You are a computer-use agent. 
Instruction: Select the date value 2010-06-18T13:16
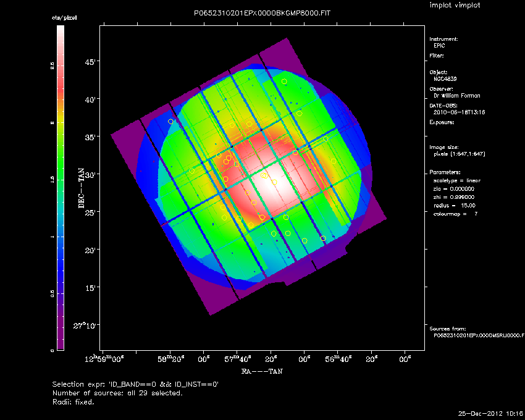459,112
